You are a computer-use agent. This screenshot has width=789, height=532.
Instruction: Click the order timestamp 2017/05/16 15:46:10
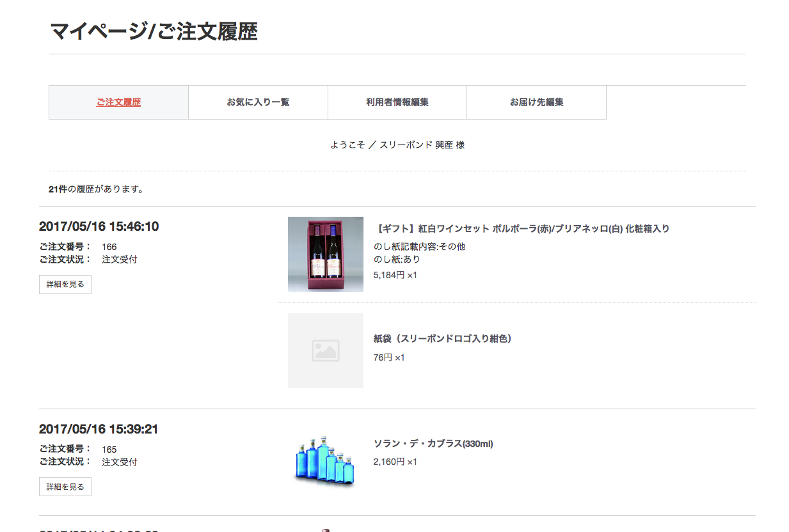(x=99, y=226)
